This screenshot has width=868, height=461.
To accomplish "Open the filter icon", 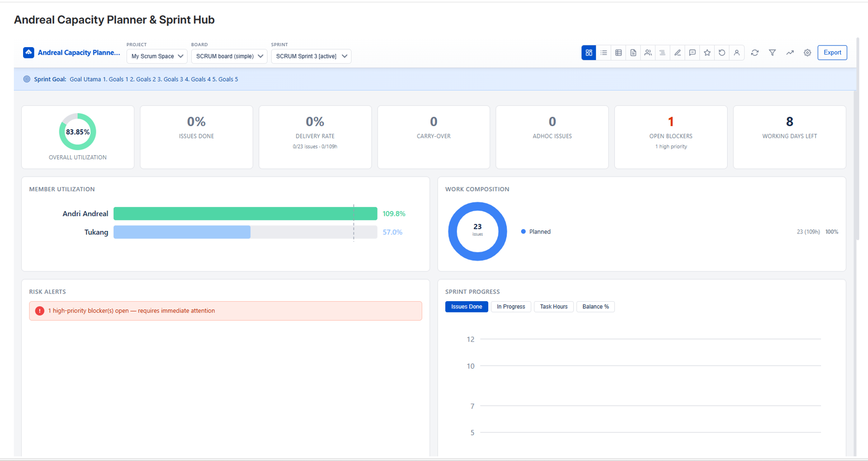I will click(772, 52).
